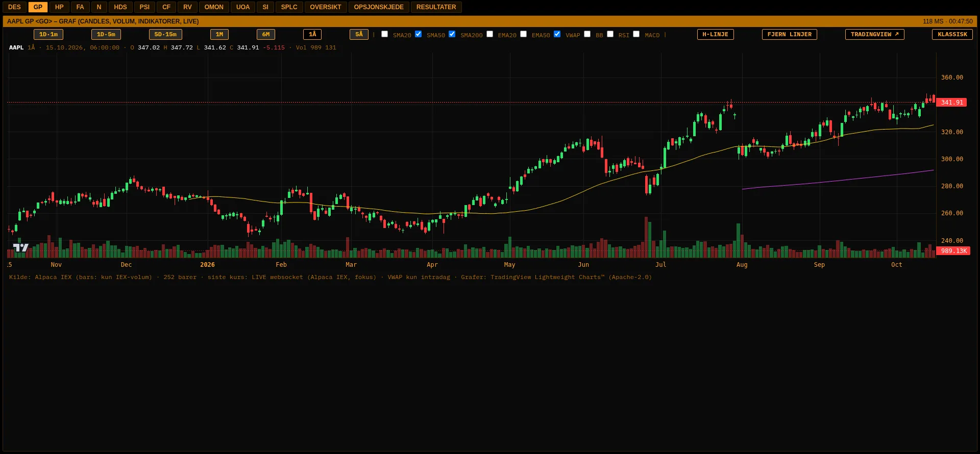Uncheck the SMA50 indicator checkbox
This screenshot has width=980, height=454.
point(418,34)
